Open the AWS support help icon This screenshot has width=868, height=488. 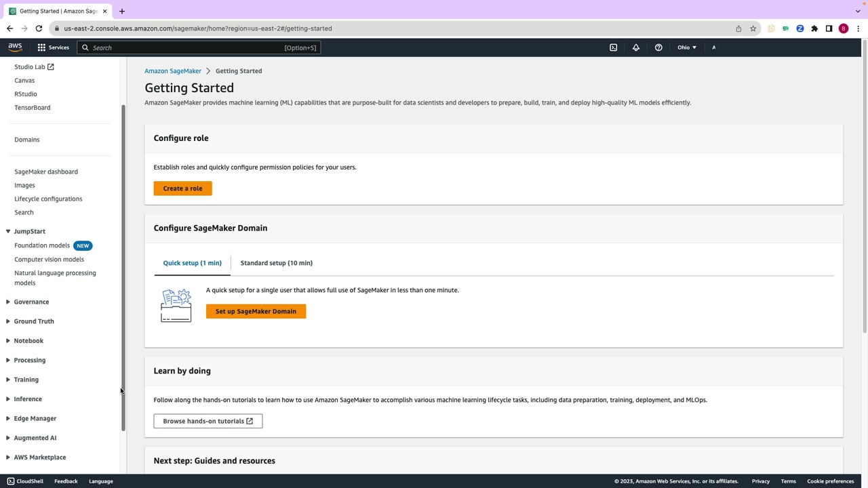pos(658,47)
